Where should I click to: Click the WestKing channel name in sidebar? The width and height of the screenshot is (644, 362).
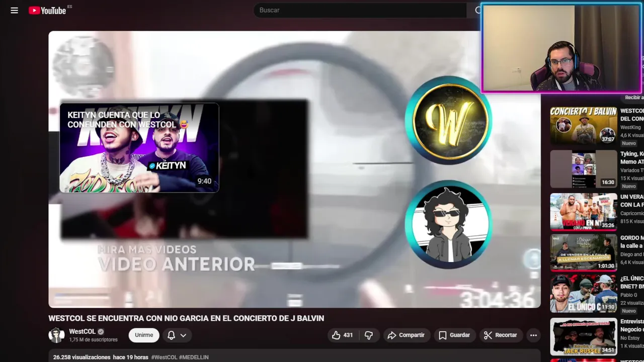631,128
